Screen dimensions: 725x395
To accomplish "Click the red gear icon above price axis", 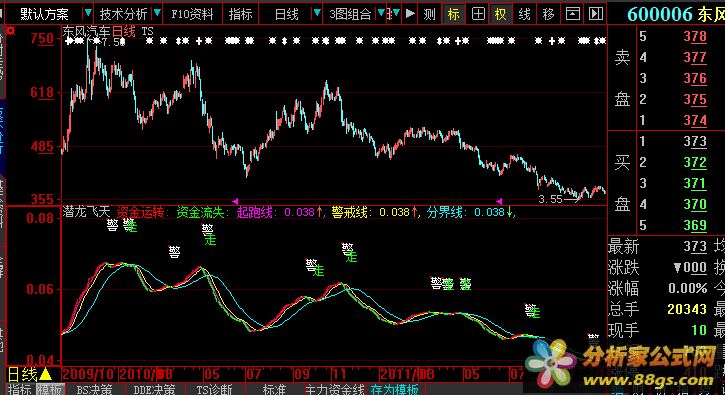I will 11,31.
